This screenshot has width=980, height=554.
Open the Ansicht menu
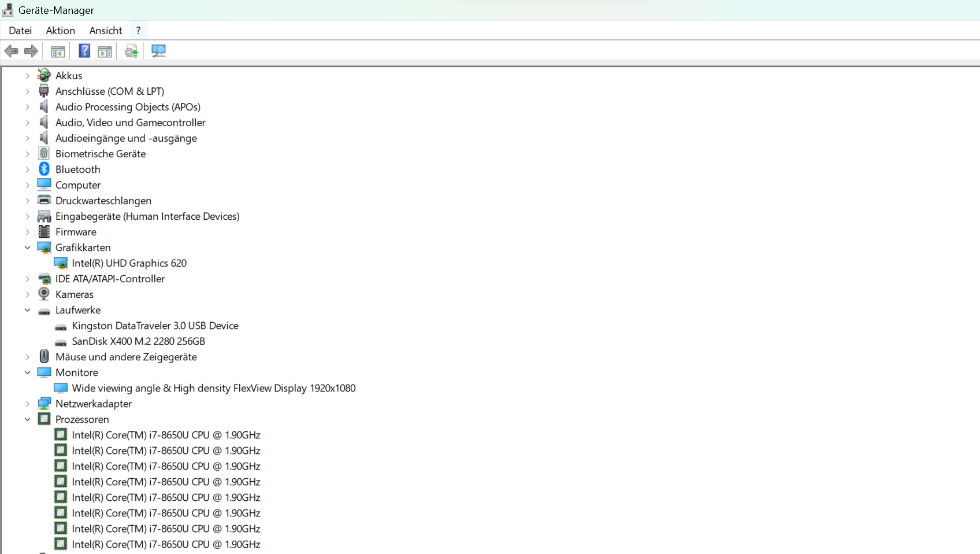(x=106, y=31)
